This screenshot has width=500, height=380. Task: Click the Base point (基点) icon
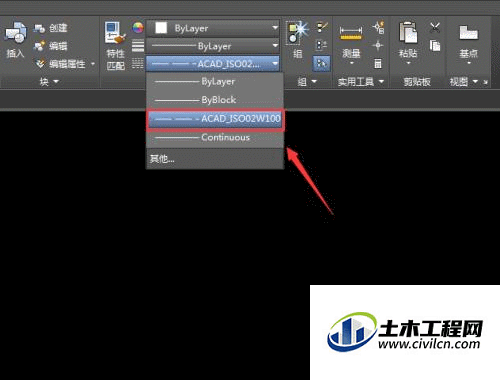tap(469, 33)
